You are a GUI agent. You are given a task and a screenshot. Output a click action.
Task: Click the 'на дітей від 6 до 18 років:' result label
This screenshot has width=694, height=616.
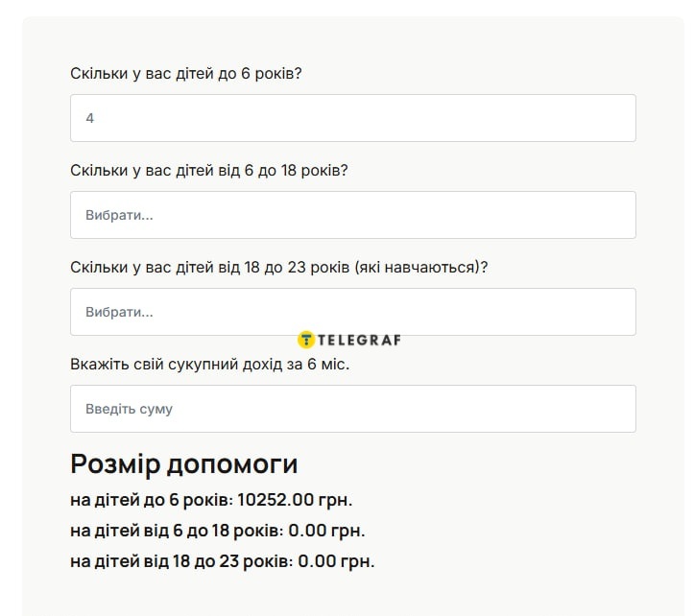point(176,531)
